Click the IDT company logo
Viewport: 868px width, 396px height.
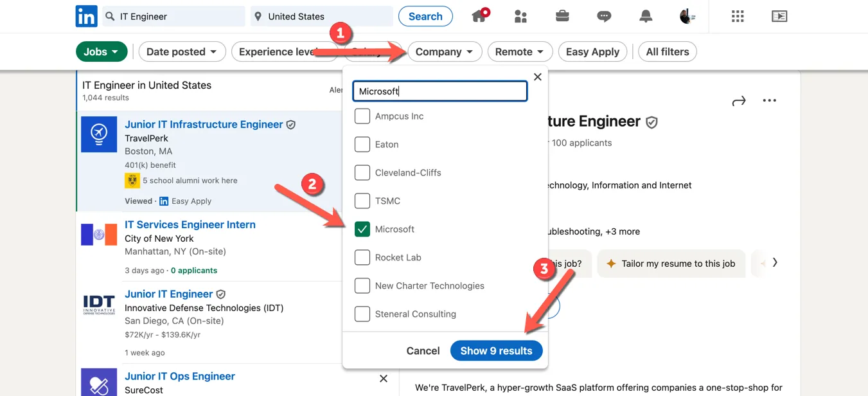(x=99, y=304)
